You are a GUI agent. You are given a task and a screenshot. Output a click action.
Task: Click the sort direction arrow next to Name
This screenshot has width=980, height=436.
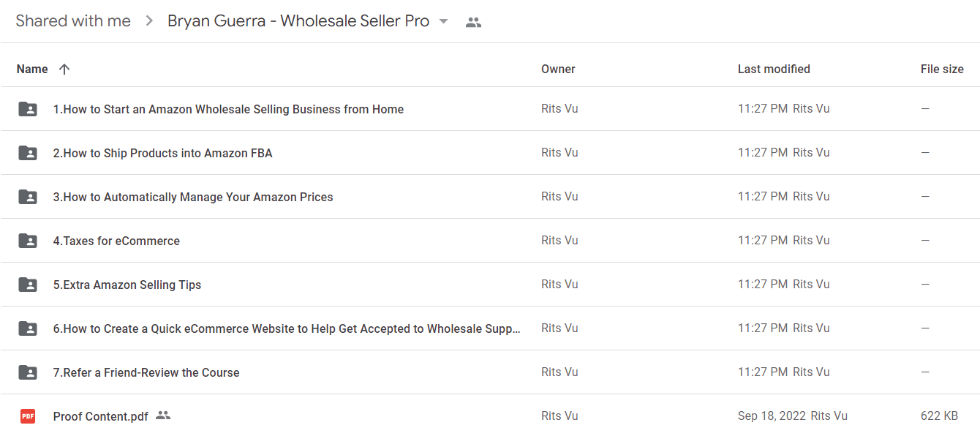64,69
